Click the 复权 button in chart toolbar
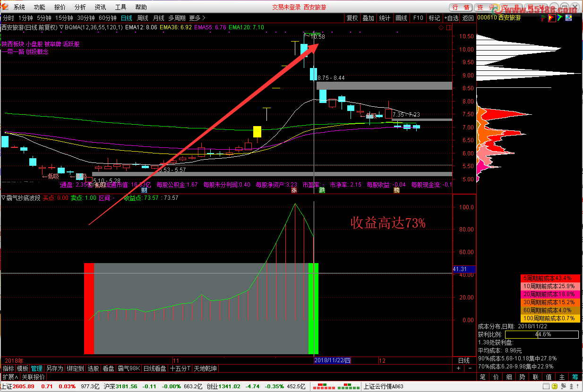This screenshot has height=392, width=583. [x=352, y=18]
